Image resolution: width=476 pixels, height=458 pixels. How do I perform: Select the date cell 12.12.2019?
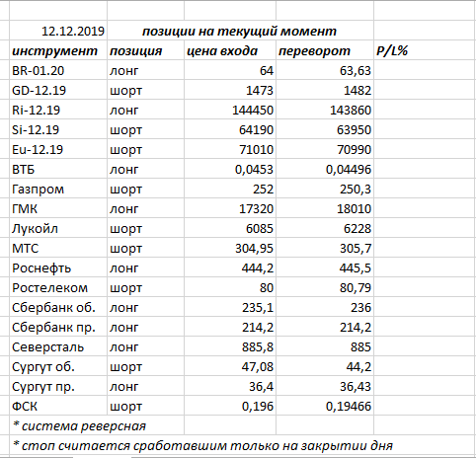click(x=58, y=31)
